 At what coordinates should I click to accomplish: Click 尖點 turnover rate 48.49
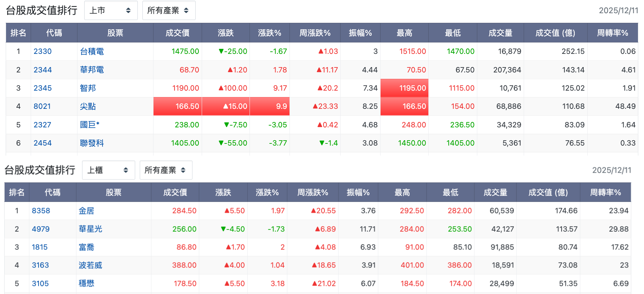tap(625, 106)
